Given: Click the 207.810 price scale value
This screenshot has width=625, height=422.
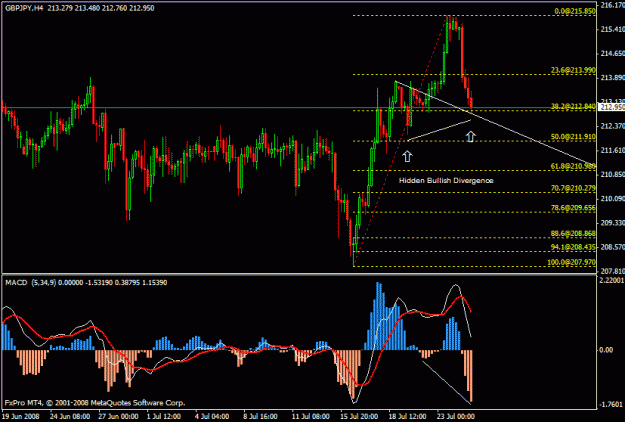Looking at the screenshot, I should click(612, 271).
